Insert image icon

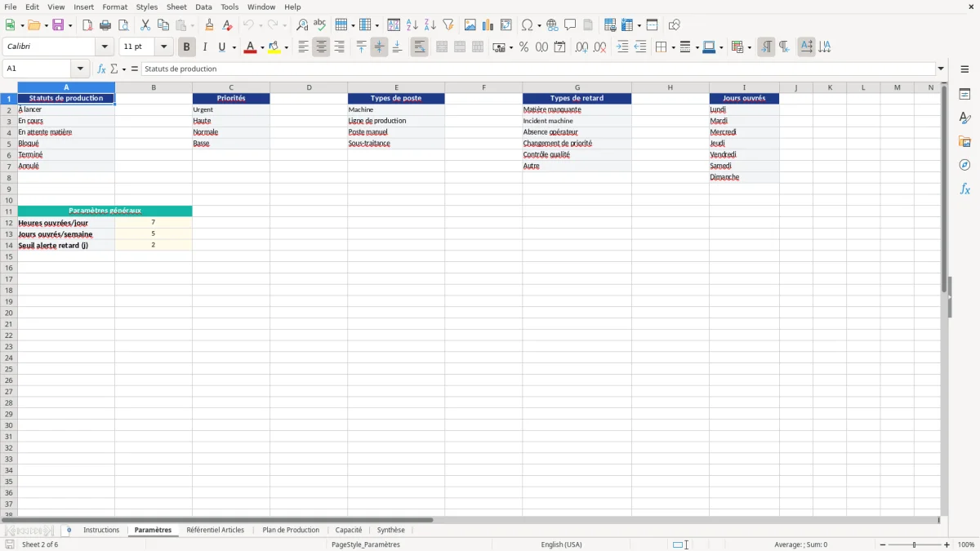[470, 25]
